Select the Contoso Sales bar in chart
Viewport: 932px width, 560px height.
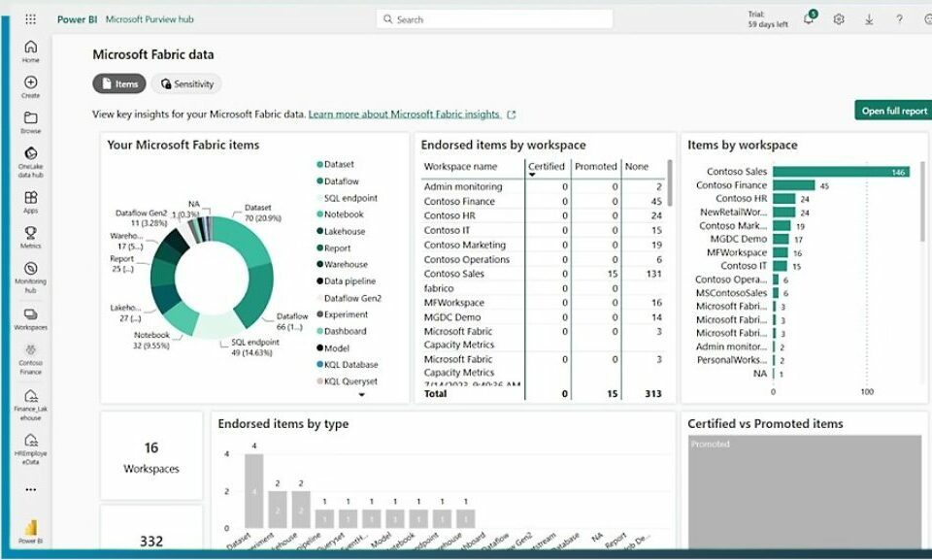click(x=841, y=172)
